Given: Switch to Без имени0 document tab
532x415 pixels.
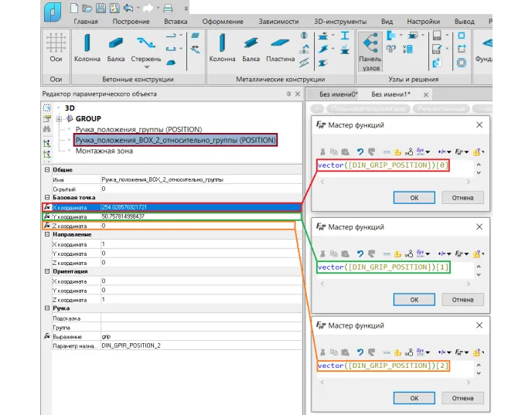Looking at the screenshot, I should pyautogui.click(x=338, y=94).
